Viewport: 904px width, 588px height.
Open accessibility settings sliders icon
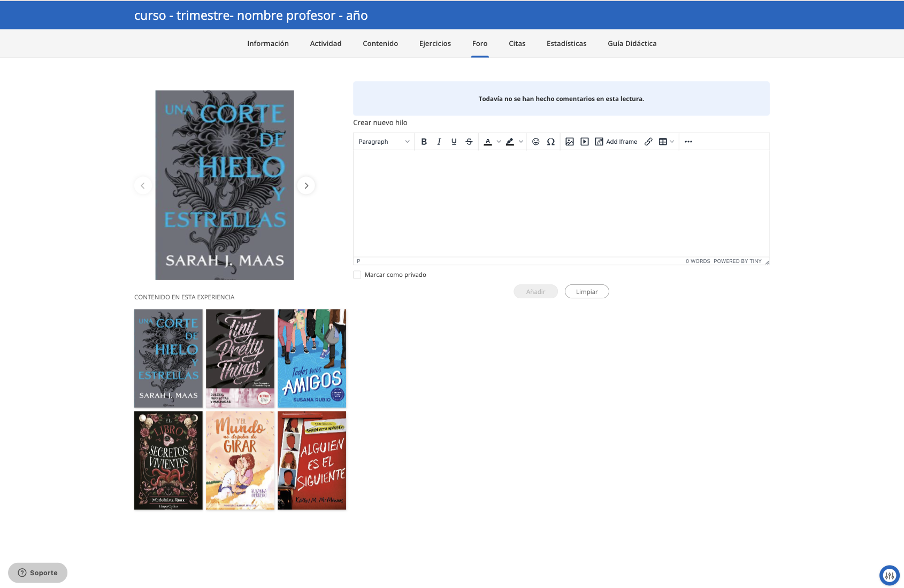[x=890, y=576]
